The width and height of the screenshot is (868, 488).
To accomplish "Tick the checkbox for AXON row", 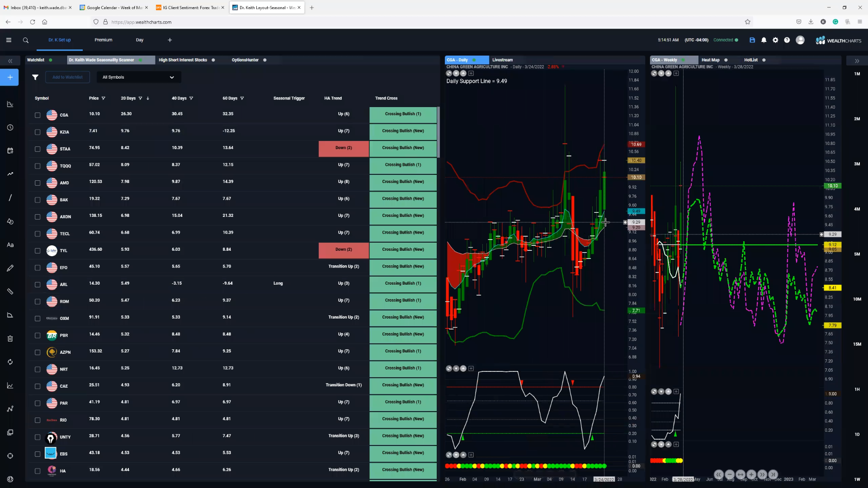I will point(38,217).
